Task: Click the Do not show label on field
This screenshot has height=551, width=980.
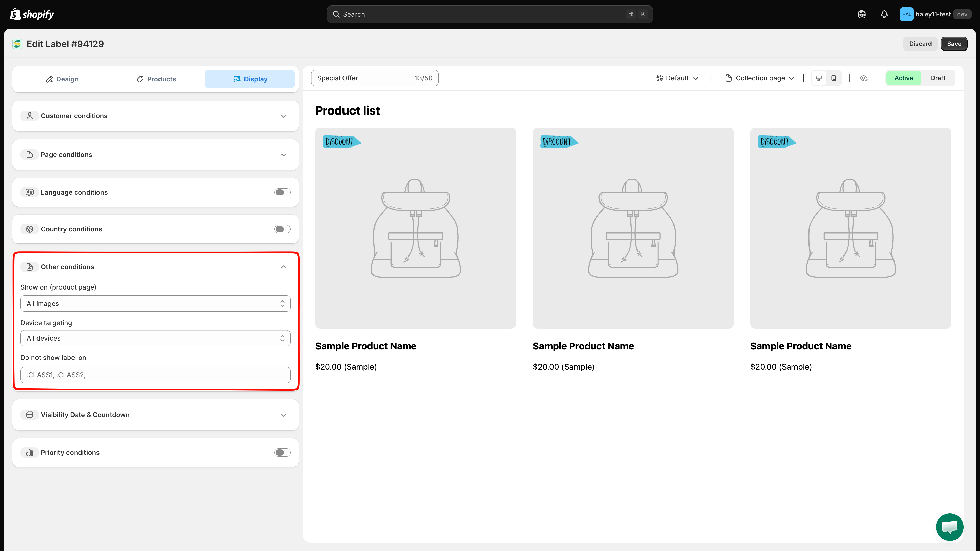Action: (x=155, y=375)
